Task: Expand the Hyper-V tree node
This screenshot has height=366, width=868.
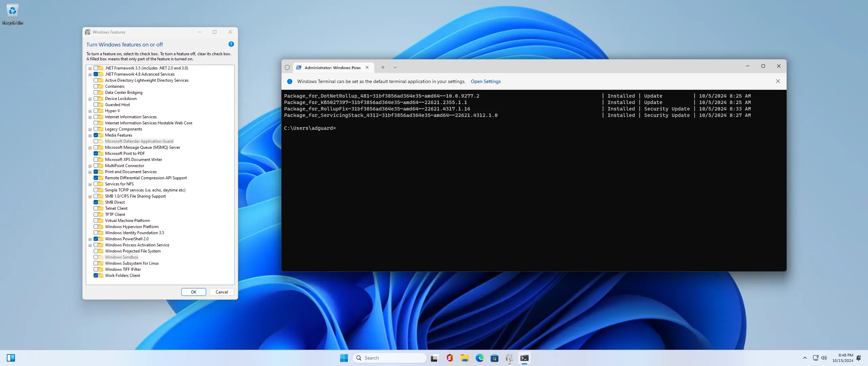Action: coord(90,111)
